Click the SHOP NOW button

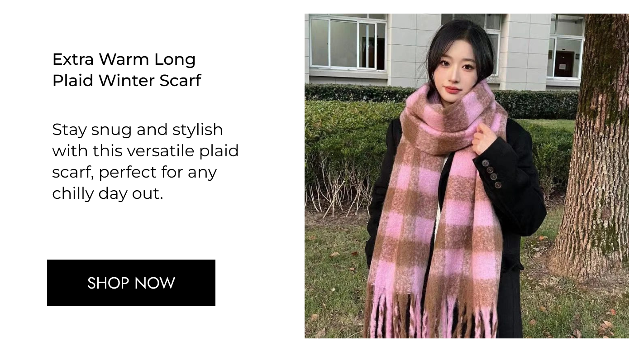(131, 283)
